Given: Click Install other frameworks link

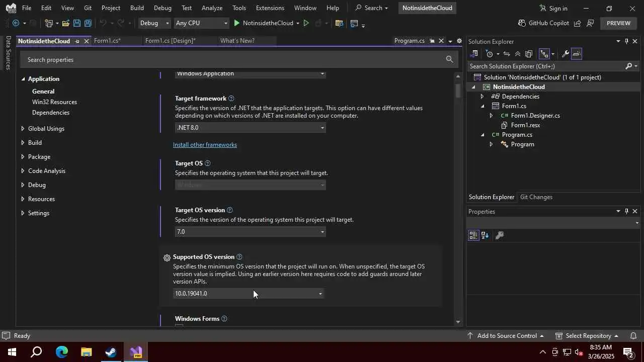Looking at the screenshot, I should (x=205, y=145).
